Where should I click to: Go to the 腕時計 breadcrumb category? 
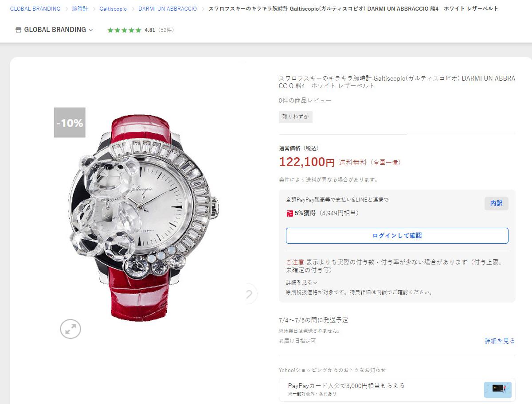80,9
